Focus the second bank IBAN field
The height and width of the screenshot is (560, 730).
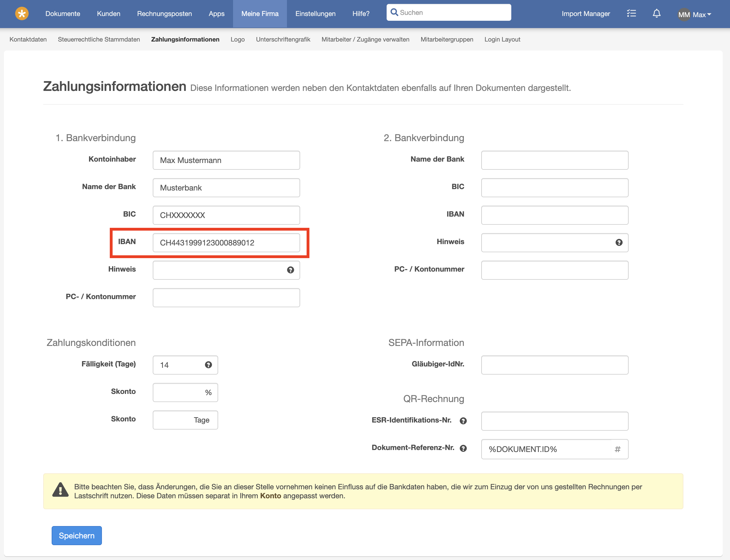(x=555, y=215)
